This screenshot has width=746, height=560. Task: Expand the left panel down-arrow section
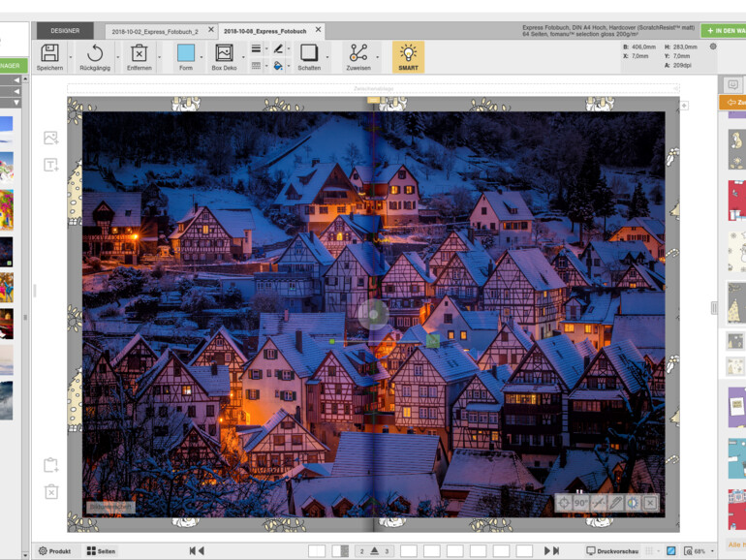tap(16, 103)
